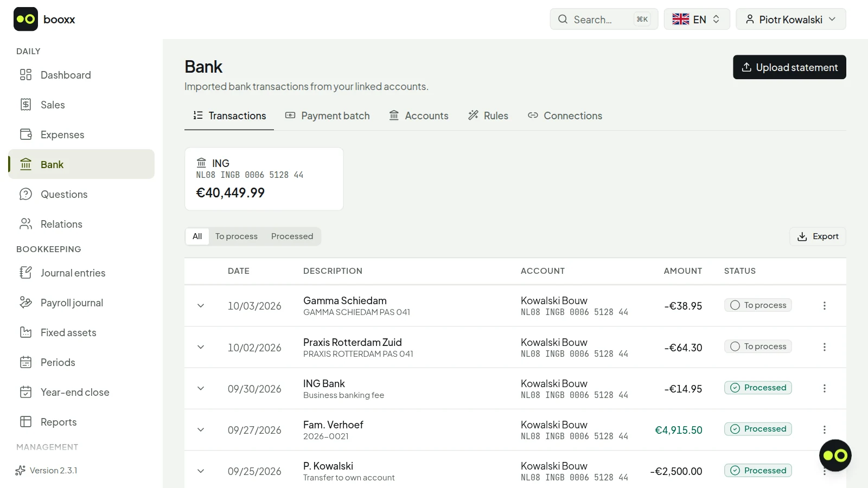Export the transactions list
868x488 pixels.
click(x=818, y=236)
